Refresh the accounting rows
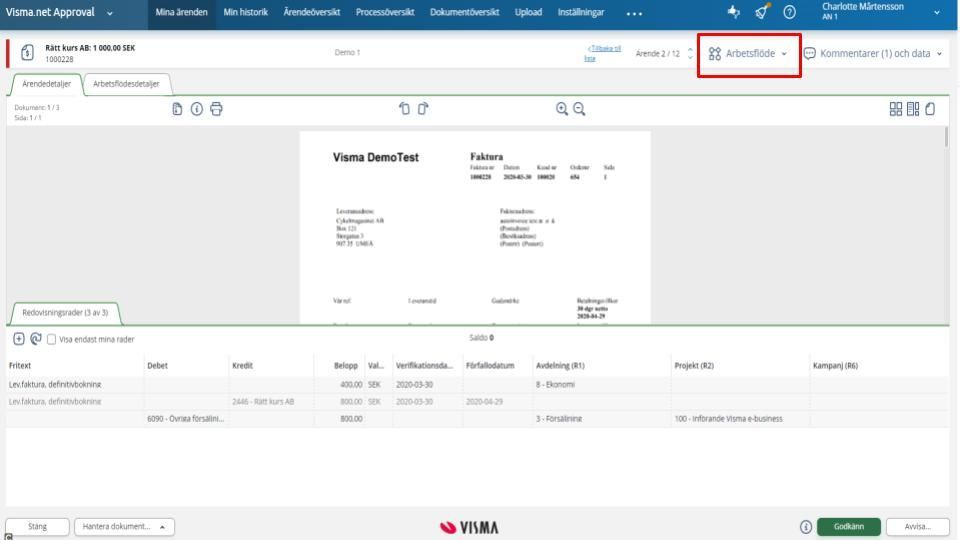Viewport: 960px width, 540px height. [36, 339]
